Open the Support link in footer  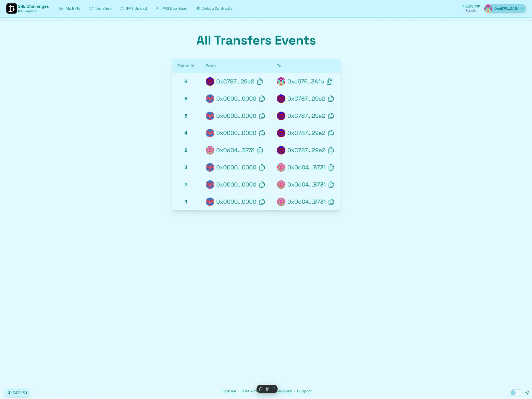[304, 391]
